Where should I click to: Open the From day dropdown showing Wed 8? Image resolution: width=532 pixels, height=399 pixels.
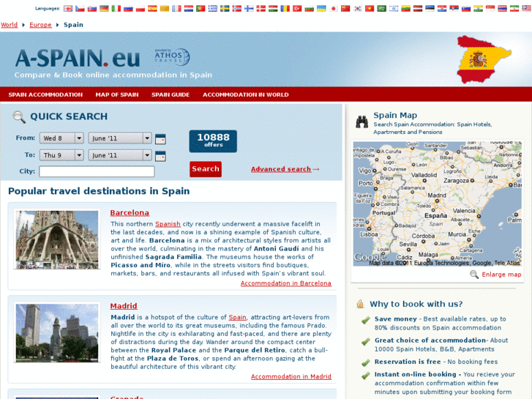tap(61, 138)
